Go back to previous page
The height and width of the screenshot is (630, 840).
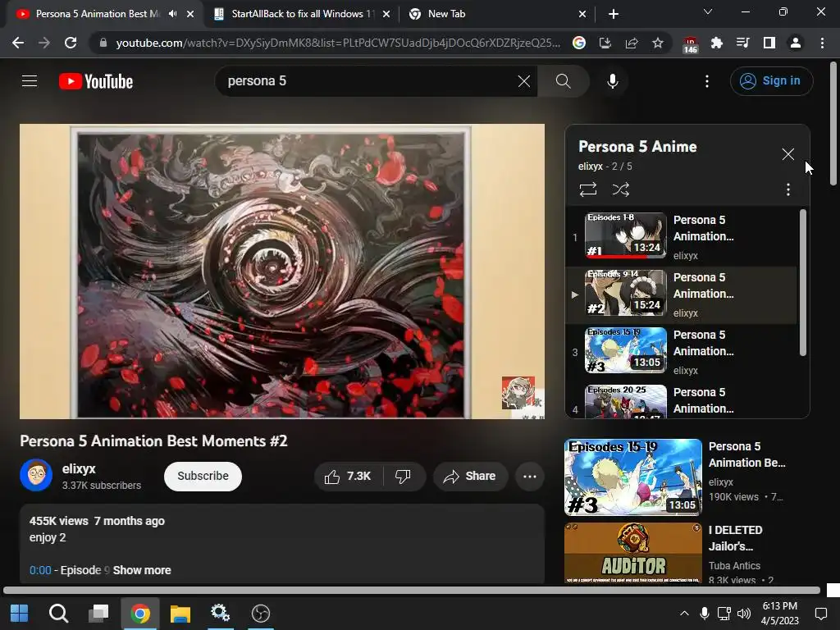[x=18, y=43]
